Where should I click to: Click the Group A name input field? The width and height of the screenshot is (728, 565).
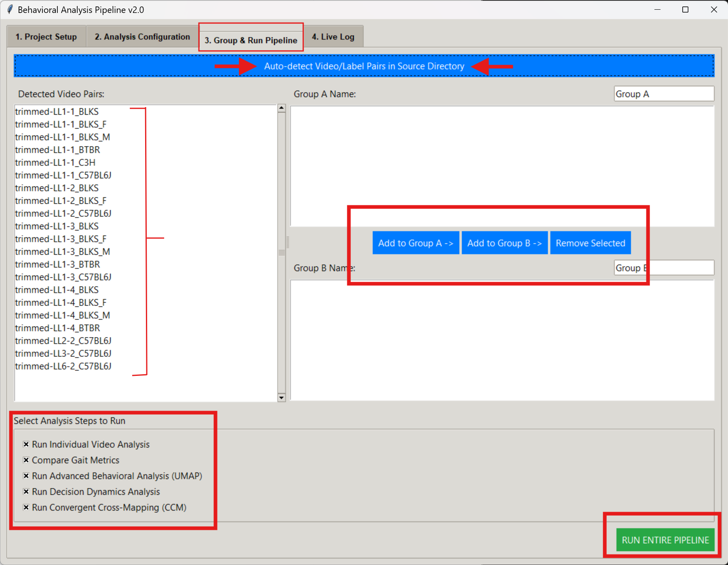click(x=663, y=94)
